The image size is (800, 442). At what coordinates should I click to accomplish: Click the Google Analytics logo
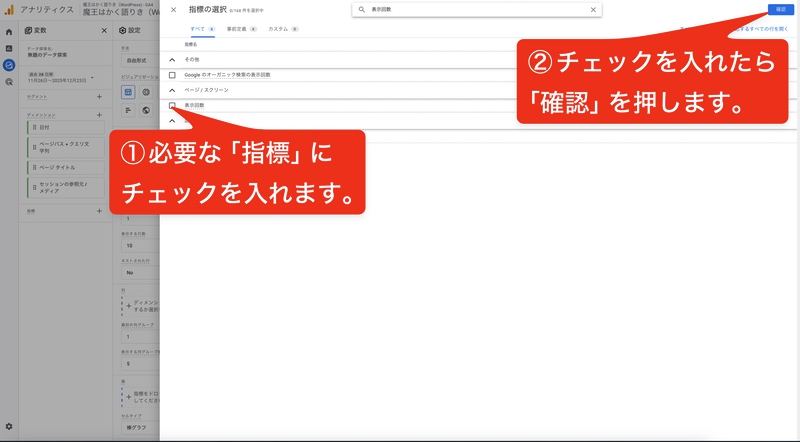tap(9, 10)
